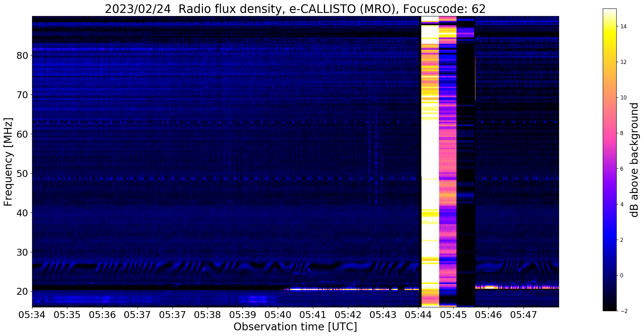The height and width of the screenshot is (336, 644).
Task: Click the 20 MHz frequency tick label
Action: click(22, 292)
